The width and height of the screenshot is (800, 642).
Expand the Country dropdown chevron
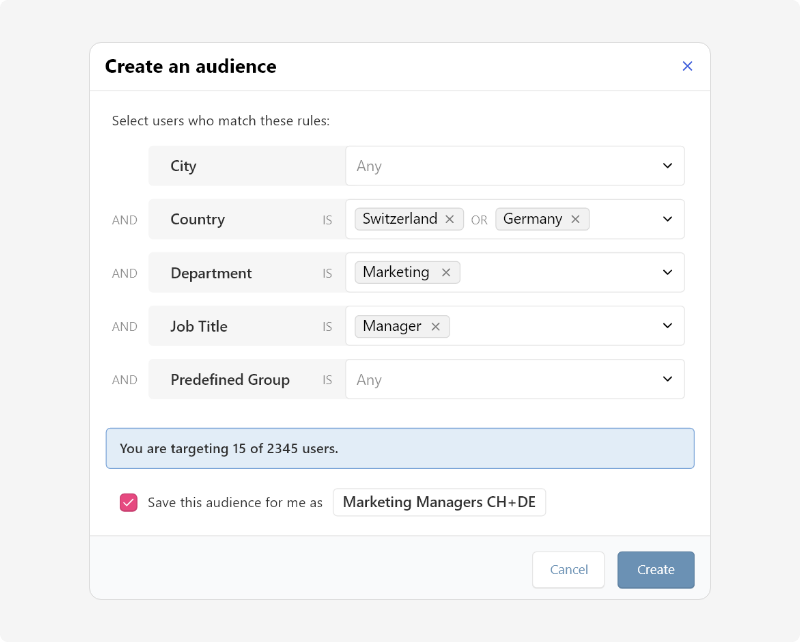[x=667, y=219]
